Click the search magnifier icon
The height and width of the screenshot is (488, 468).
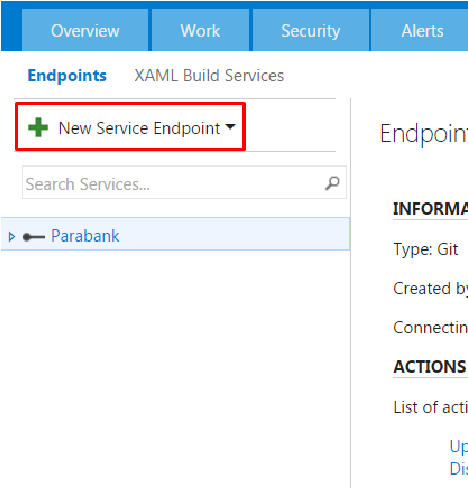(x=332, y=183)
